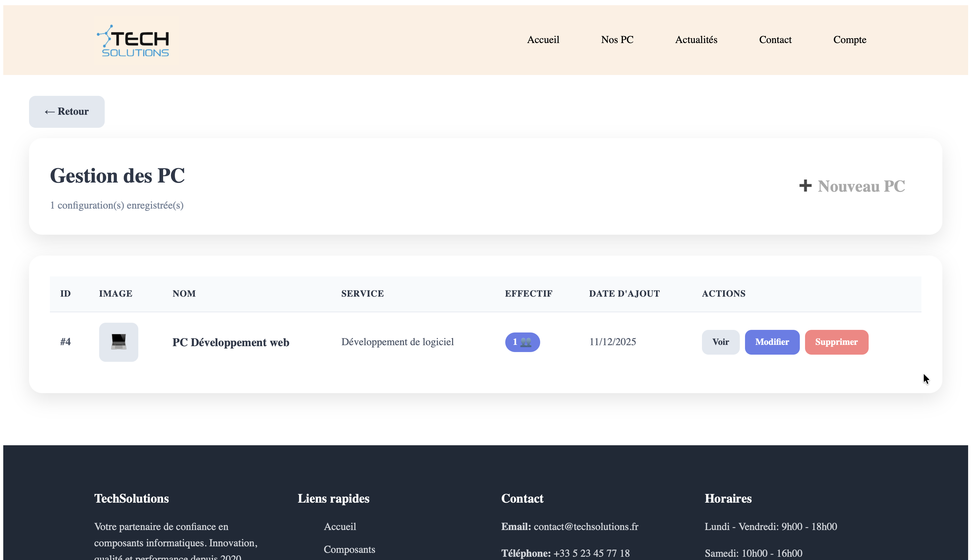The width and height of the screenshot is (974, 560).
Task: Navigate to Contact in header
Action: coord(775,40)
